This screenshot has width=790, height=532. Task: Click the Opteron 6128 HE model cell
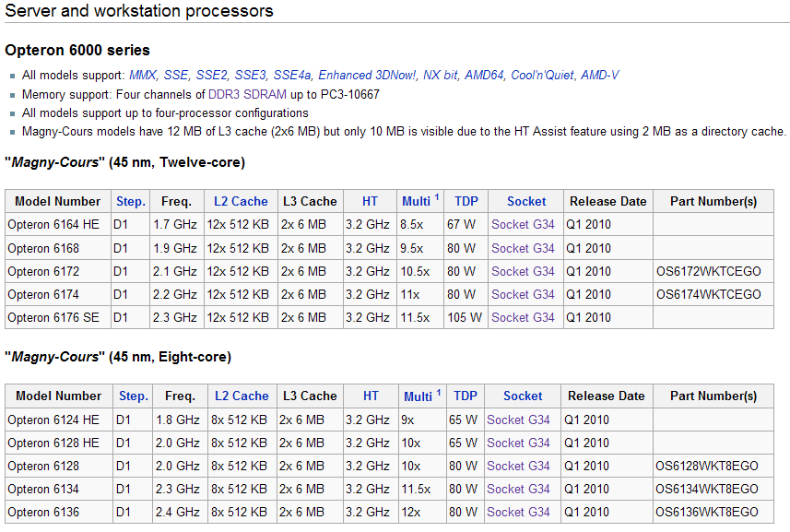coord(59,443)
